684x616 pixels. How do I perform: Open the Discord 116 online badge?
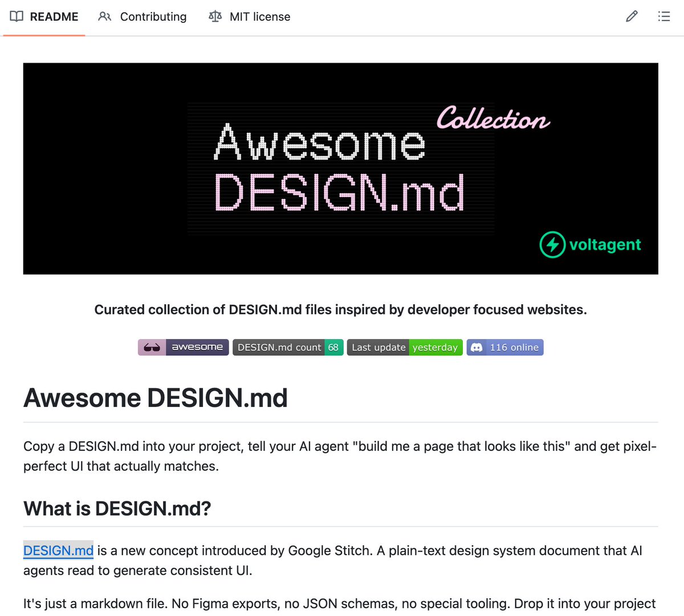(x=505, y=348)
